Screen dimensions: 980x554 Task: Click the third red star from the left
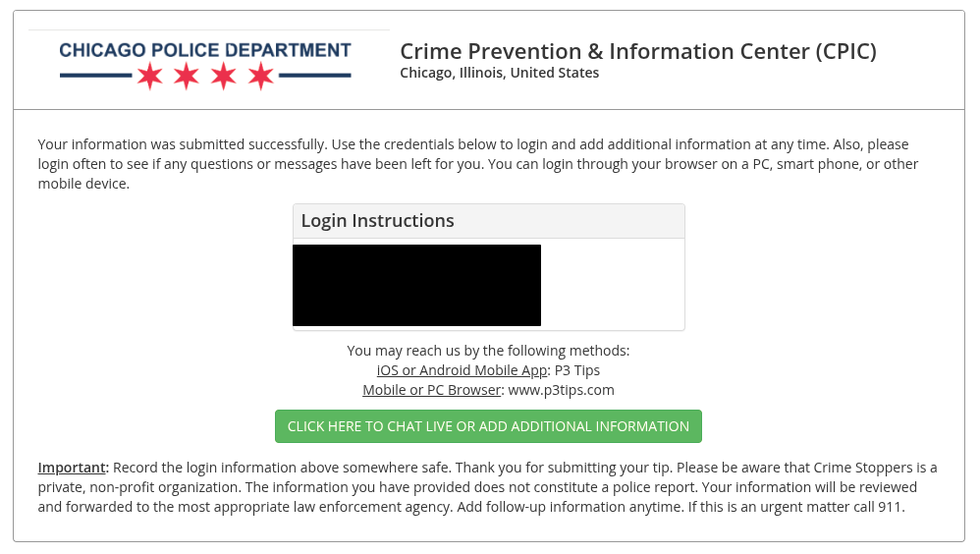click(x=224, y=76)
